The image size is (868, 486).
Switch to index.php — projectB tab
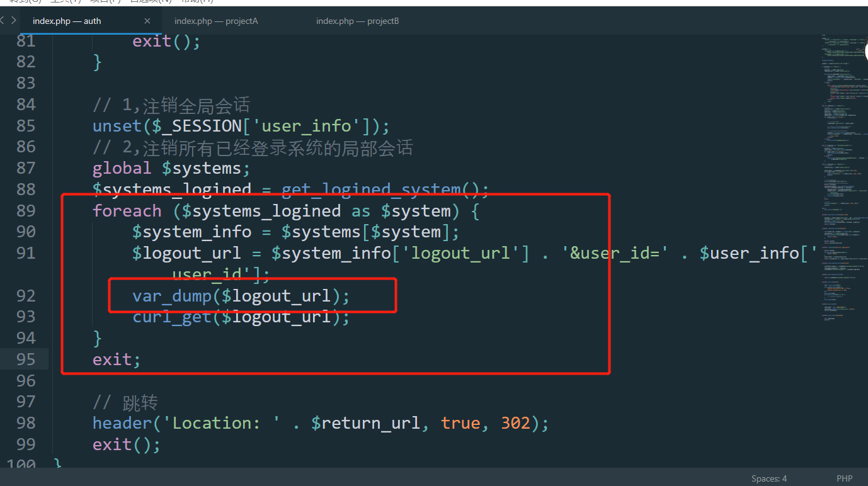coord(357,21)
